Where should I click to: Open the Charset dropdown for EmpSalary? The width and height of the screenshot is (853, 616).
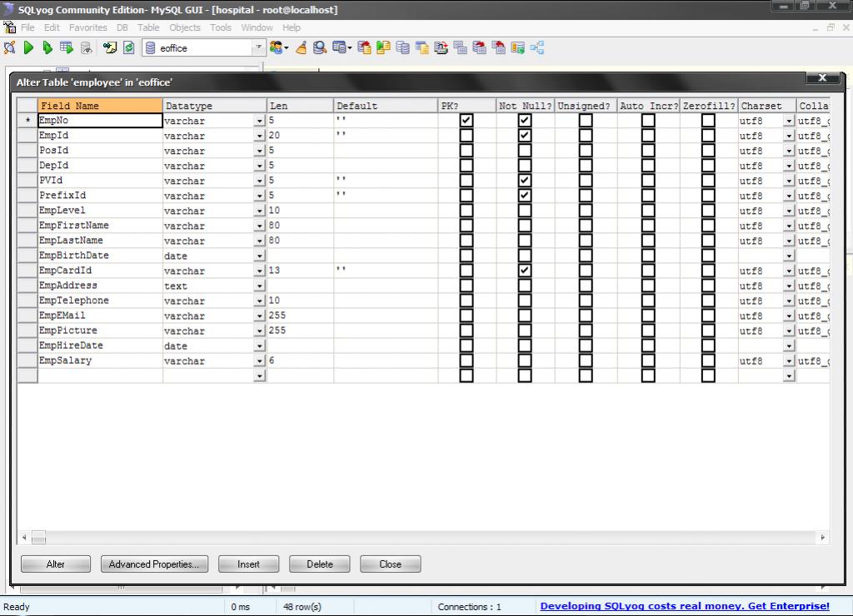pos(789,361)
